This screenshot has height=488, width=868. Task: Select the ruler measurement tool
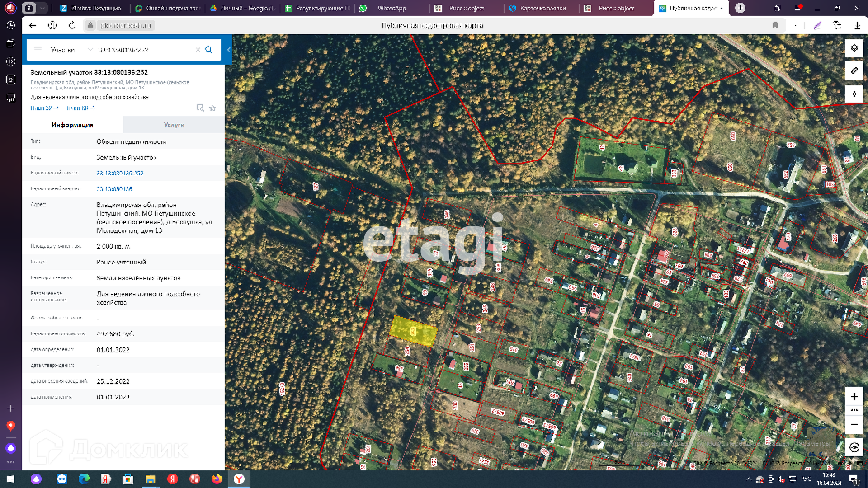tap(854, 71)
